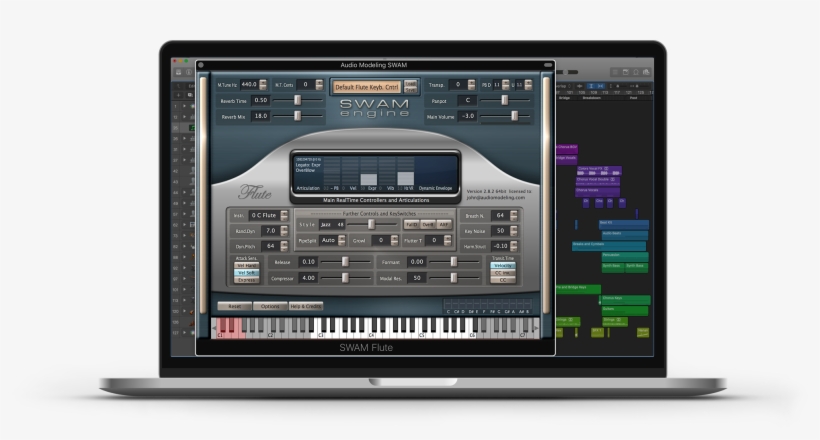Click the Release value field 0.10
Image resolution: width=820 pixels, height=440 pixels.
click(308, 262)
